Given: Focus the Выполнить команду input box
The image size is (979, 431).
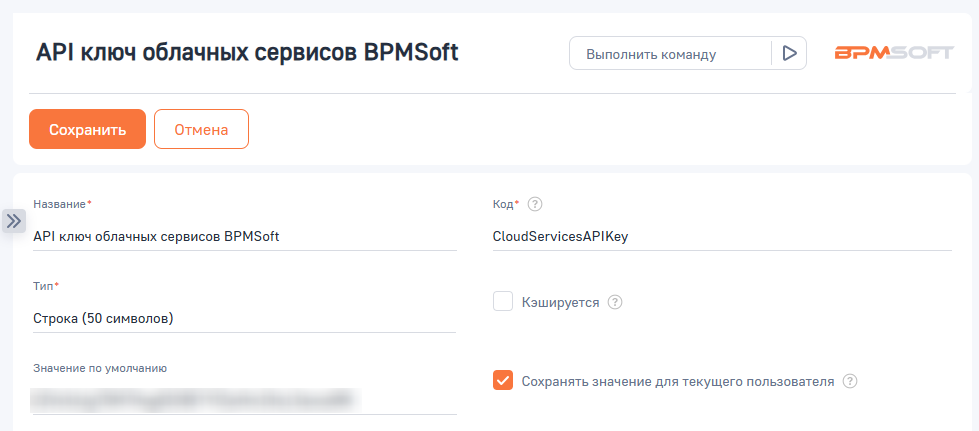Looking at the screenshot, I should (x=671, y=53).
